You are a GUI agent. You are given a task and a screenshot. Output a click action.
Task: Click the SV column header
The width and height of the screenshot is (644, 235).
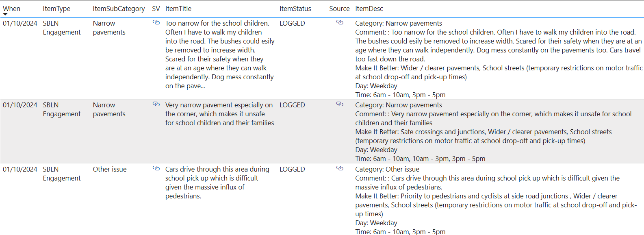[156, 9]
